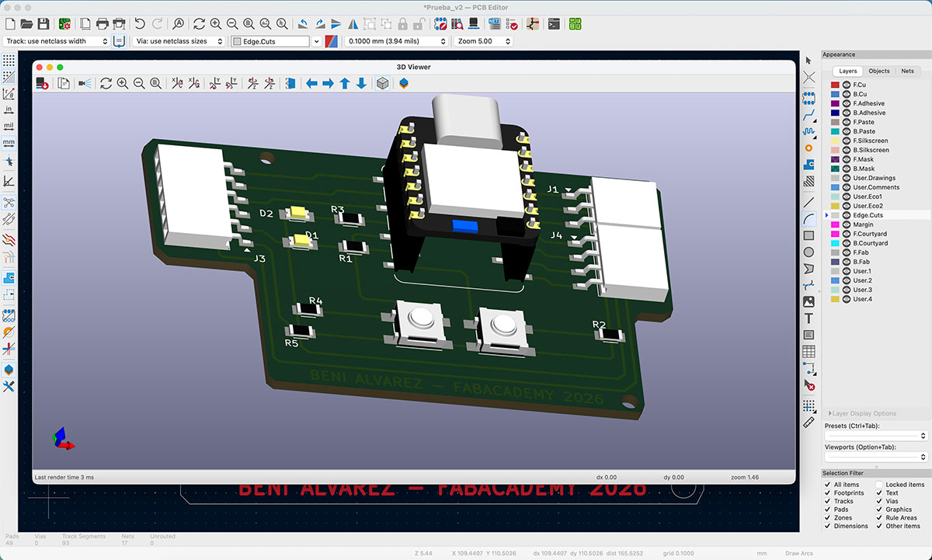Open the Track width dropdown
This screenshot has width=932, height=560.
point(57,41)
